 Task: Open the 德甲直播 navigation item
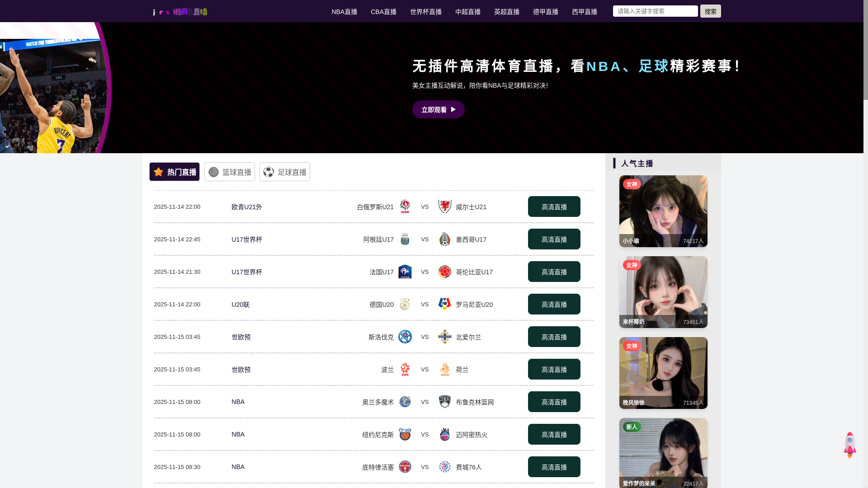pos(546,12)
